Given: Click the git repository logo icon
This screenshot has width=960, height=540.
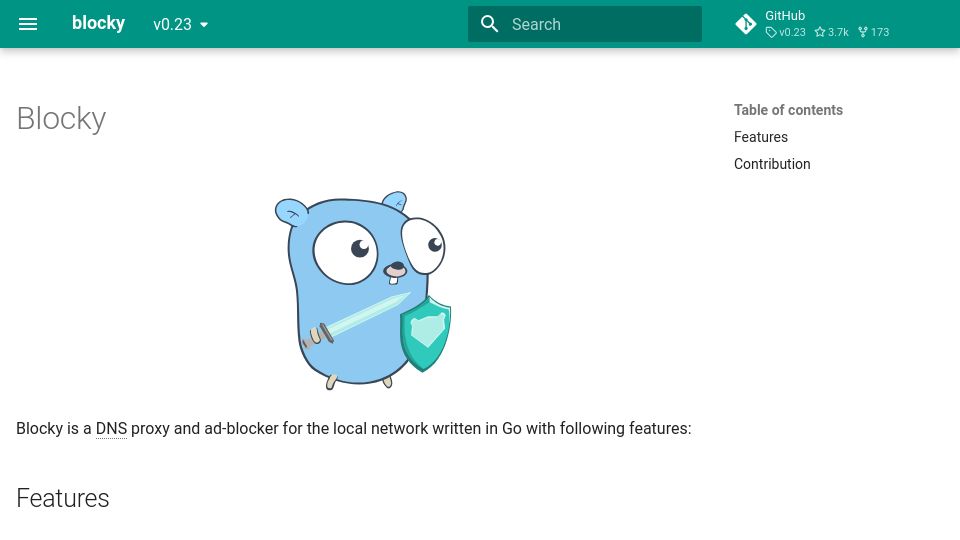Looking at the screenshot, I should 746,24.
